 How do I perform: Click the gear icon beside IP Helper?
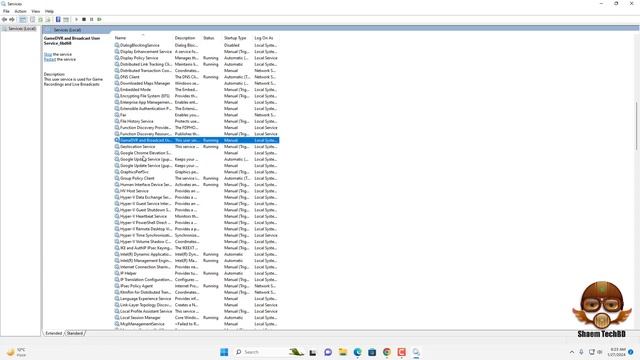117,273
